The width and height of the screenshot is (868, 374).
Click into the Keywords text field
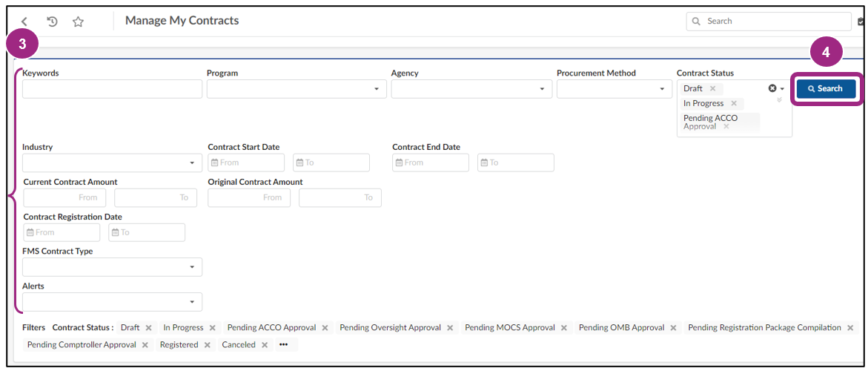click(112, 89)
